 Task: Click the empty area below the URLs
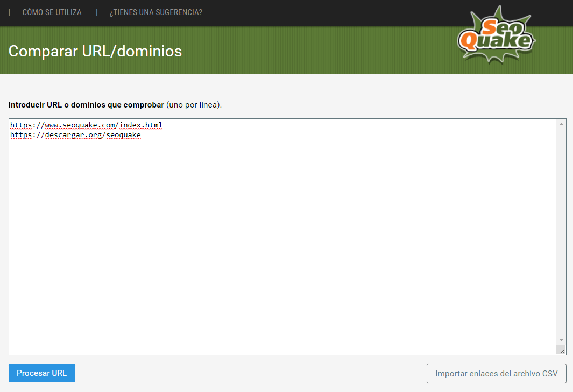pyautogui.click(x=269, y=242)
